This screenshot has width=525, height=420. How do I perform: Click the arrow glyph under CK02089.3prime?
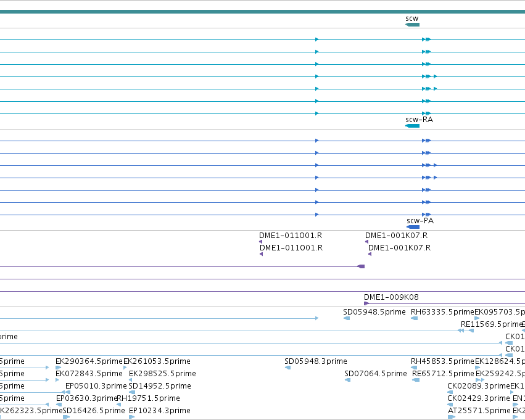450,392
